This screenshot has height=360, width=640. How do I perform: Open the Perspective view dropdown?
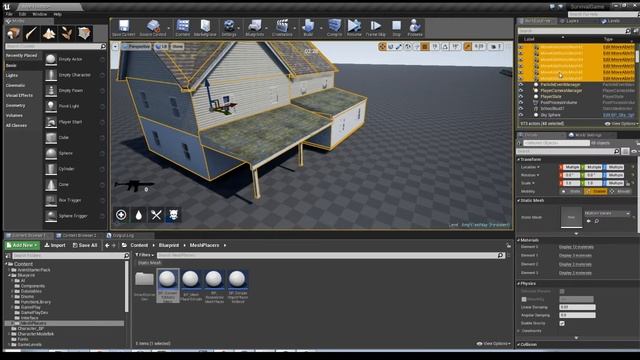tap(136, 47)
